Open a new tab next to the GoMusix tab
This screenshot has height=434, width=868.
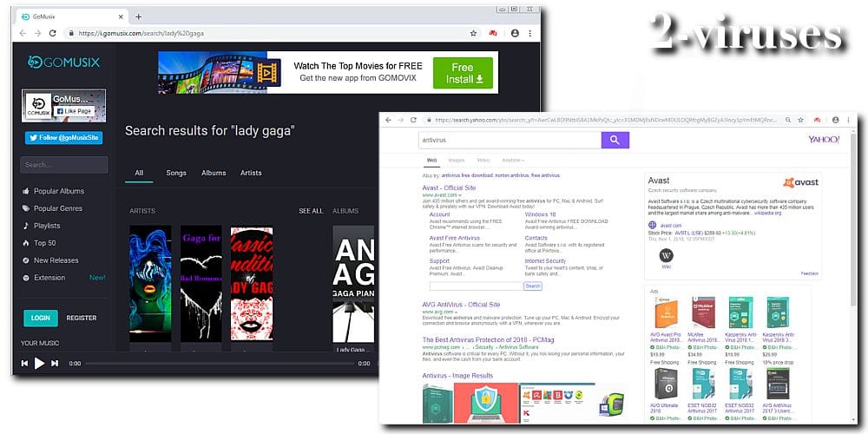tap(138, 16)
